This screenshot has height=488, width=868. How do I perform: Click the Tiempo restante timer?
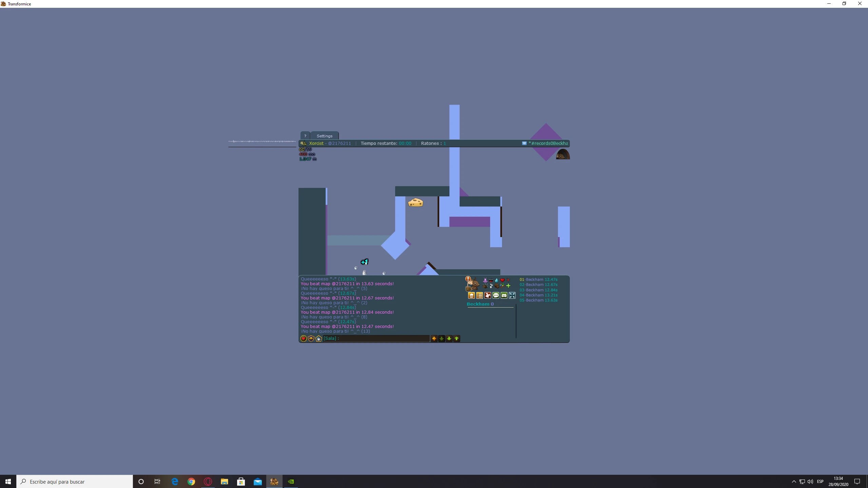[x=386, y=143]
